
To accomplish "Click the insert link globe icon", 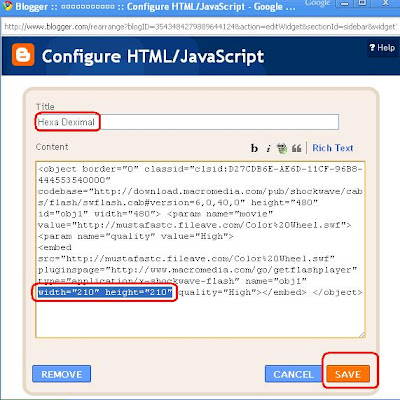I will point(282,148).
